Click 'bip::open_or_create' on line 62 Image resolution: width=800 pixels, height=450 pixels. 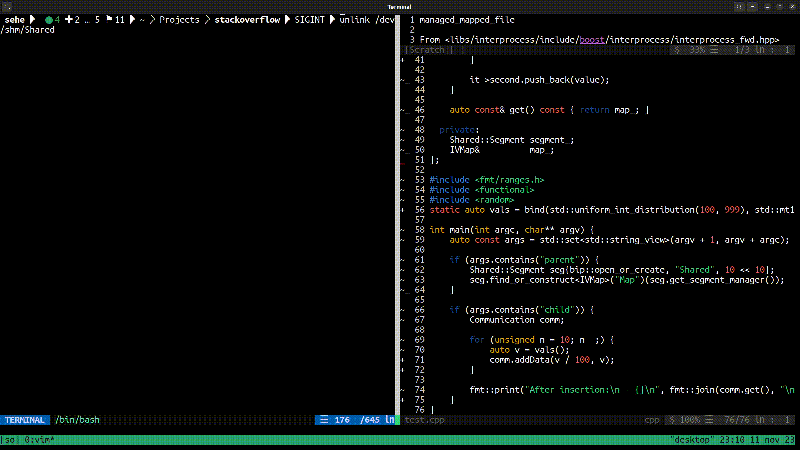pos(617,270)
